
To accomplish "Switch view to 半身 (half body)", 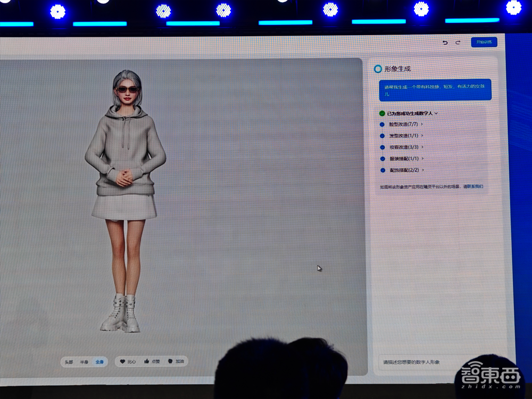I will click(x=84, y=362).
